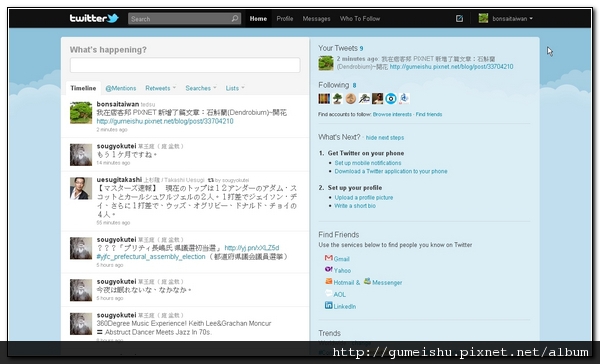Click bonsaitaiwan avatar in top bar
Screen dimensions: 600x364
[483, 18]
